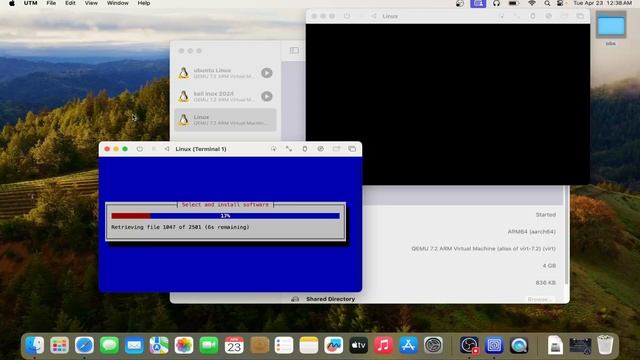The width and height of the screenshot is (640, 360).
Task: Open drive image icon in Linux (Terminal 1) toolbar
Action: (320, 149)
